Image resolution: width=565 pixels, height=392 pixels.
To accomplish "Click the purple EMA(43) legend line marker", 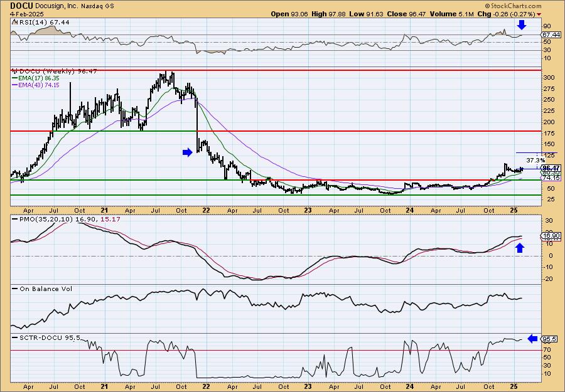I will tap(15, 85).
